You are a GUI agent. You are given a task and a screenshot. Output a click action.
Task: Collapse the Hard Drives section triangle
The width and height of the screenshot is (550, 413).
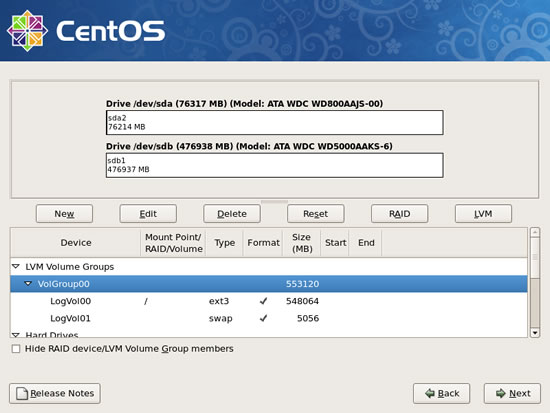[x=16, y=335]
